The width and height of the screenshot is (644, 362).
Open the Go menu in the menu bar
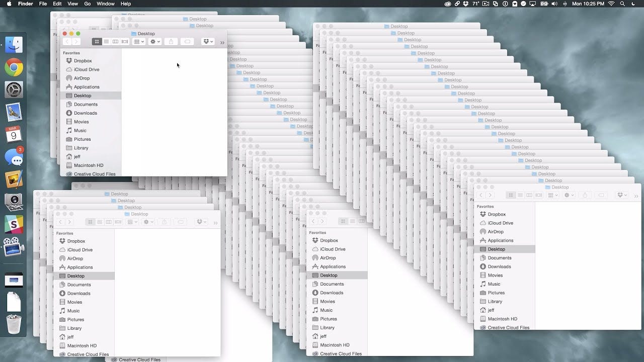coord(87,4)
